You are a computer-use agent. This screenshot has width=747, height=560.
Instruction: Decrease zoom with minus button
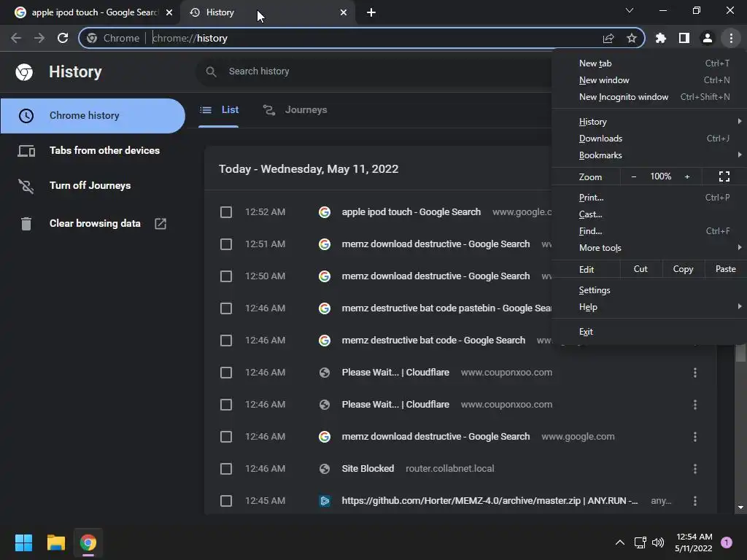point(634,176)
